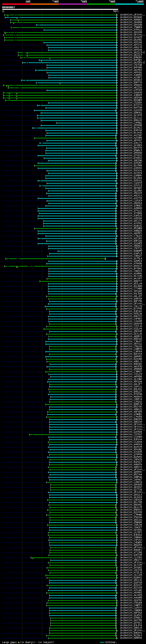Screen dimensions: 146x644
Task: Select hit label UniRef100_Q9XG99
Action: [131, 32]
